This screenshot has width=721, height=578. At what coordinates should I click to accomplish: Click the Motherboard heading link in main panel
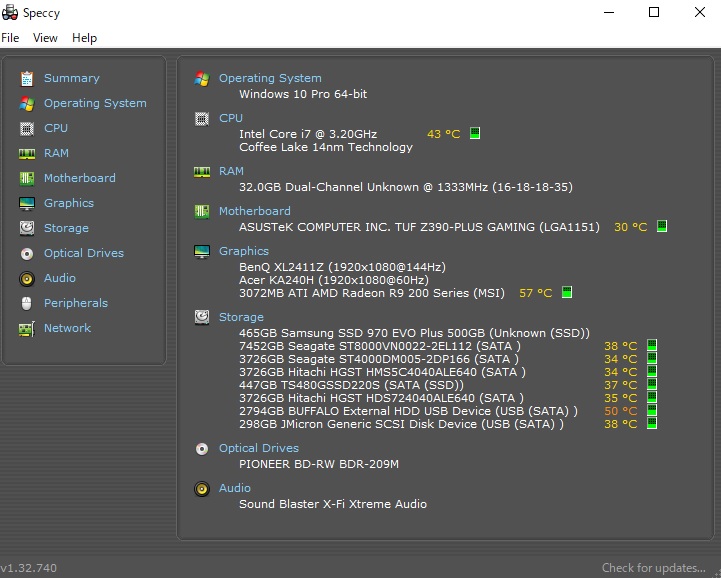coord(254,211)
